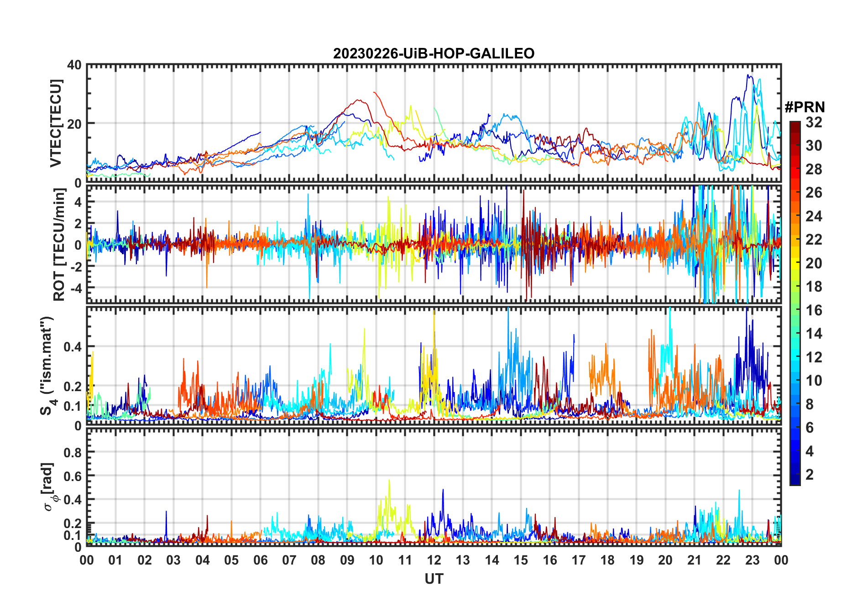Click the S4 ("ism.mat") axis label
868x607 pixels.
point(47,366)
